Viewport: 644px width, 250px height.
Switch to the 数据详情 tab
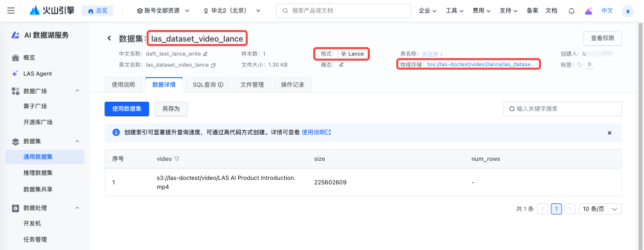click(164, 85)
